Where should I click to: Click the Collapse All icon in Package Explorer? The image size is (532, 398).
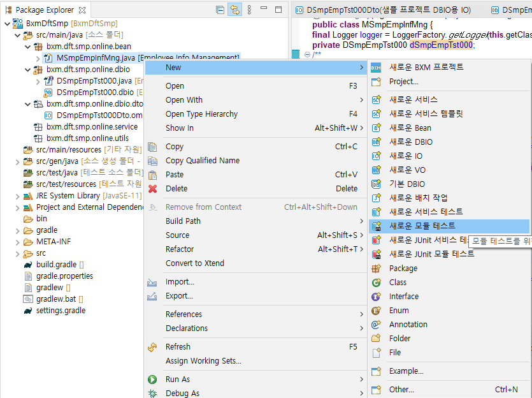tap(220, 10)
